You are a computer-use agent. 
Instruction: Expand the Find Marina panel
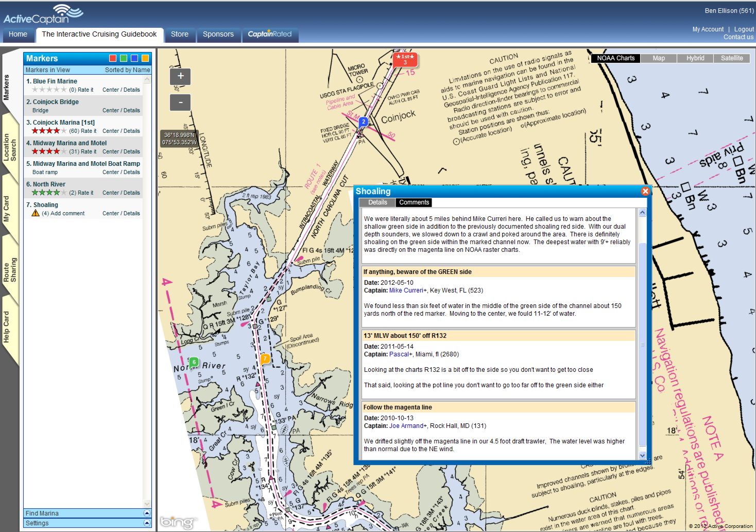[147, 513]
